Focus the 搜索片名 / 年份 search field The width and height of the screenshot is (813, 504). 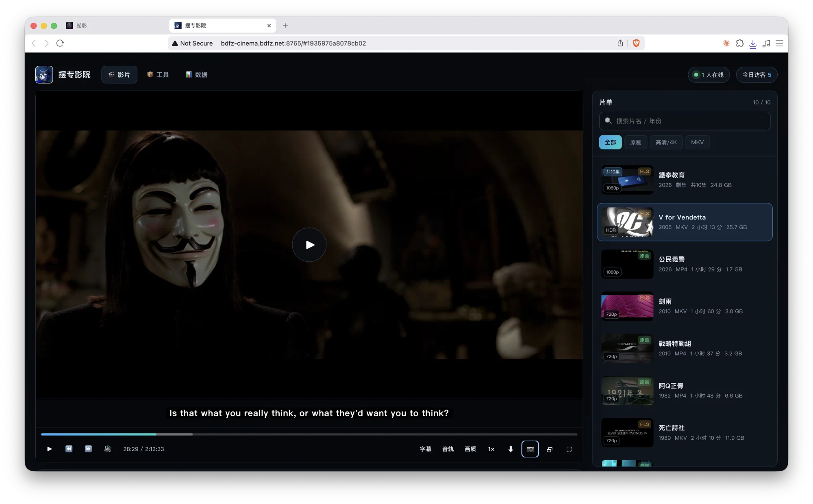(x=685, y=121)
